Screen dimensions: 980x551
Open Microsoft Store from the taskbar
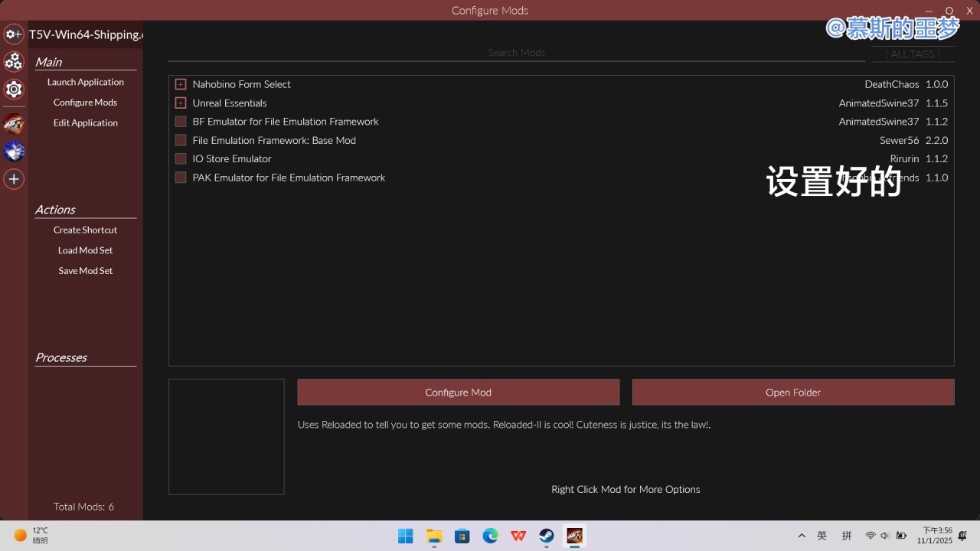(462, 536)
